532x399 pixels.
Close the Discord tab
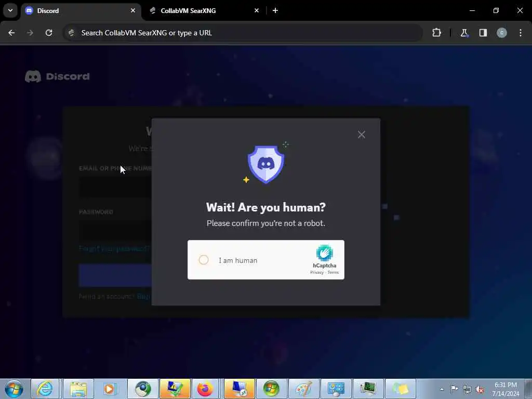tap(133, 10)
